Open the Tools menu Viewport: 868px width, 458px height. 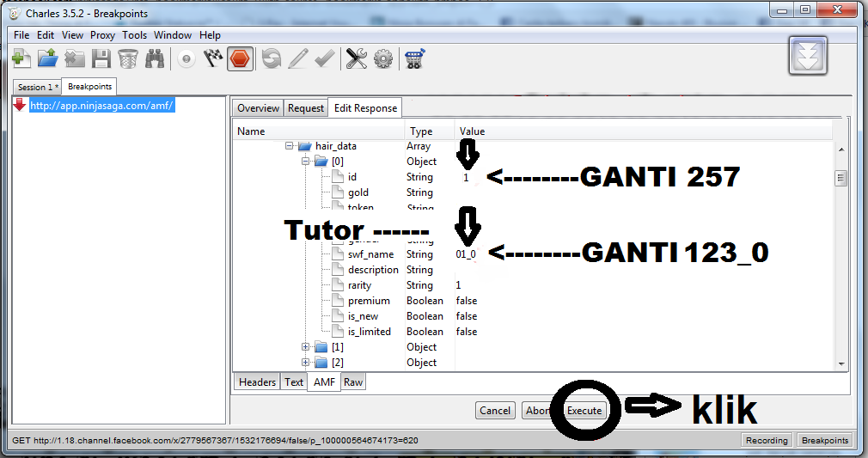point(135,35)
